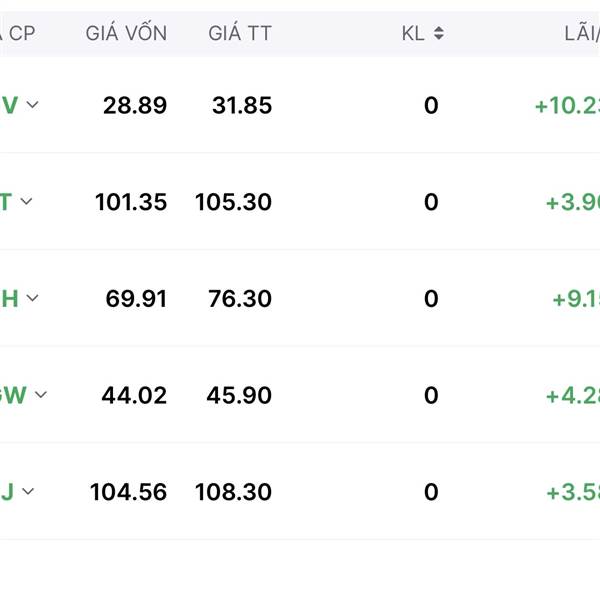Expand the chevron in the 28.89 row
The width and height of the screenshot is (600, 600).
(x=32, y=105)
